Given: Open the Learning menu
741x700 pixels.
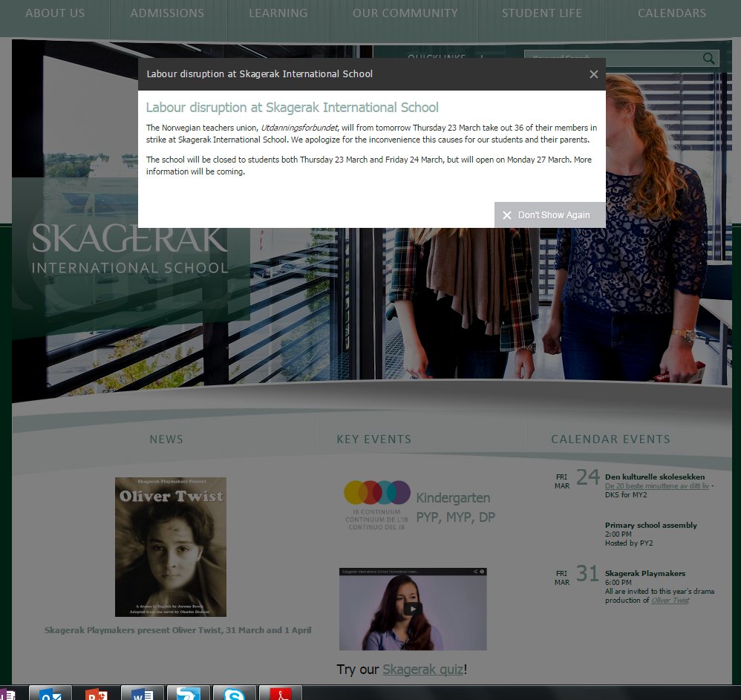Looking at the screenshot, I should click(278, 13).
